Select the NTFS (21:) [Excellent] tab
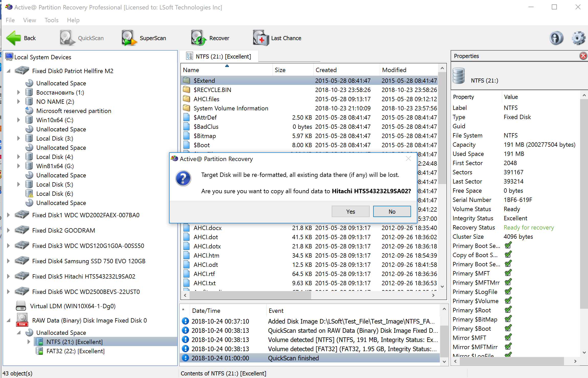This screenshot has width=588, height=378. pos(222,56)
